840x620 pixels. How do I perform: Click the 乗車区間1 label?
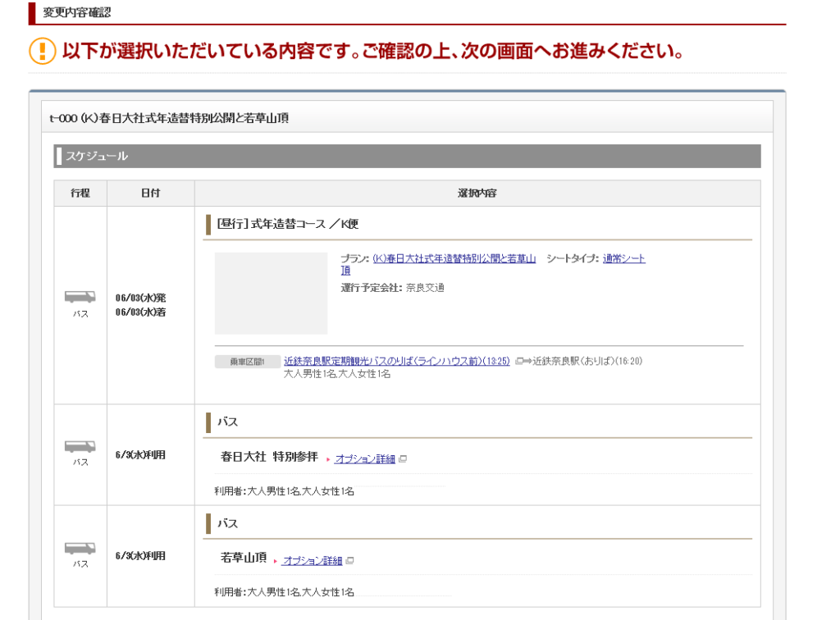[247, 362]
